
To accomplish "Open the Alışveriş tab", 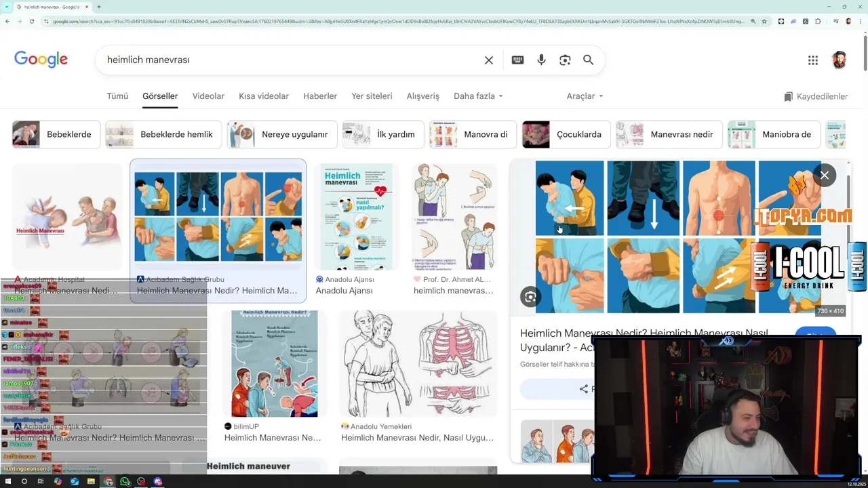I will pos(423,96).
